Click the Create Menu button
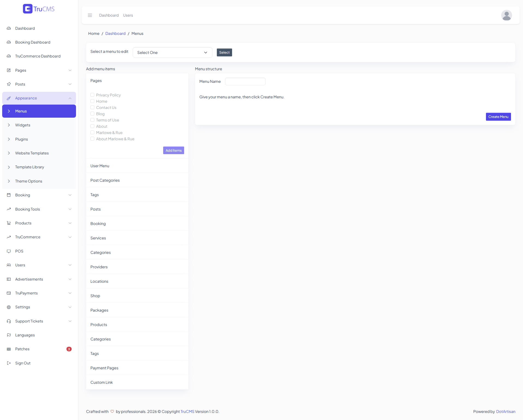This screenshot has height=420, width=523. [498, 117]
